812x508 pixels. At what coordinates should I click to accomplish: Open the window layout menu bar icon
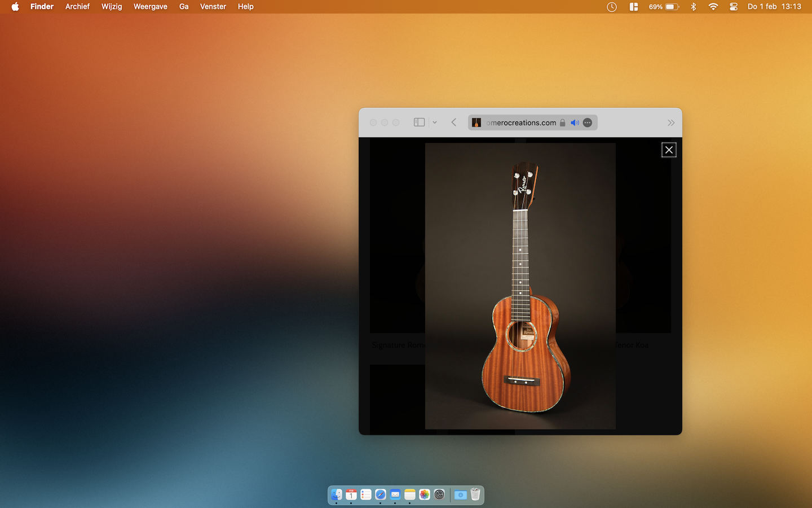tap(634, 7)
